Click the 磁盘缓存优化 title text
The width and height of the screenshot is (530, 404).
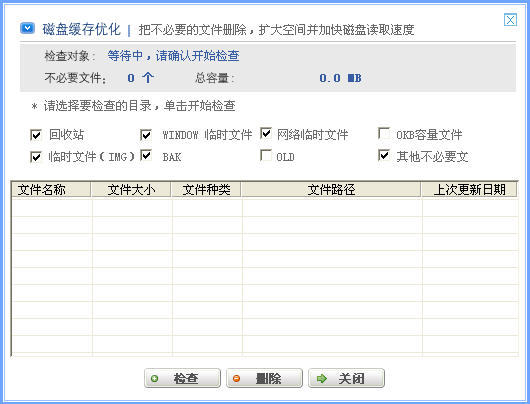coord(81,29)
